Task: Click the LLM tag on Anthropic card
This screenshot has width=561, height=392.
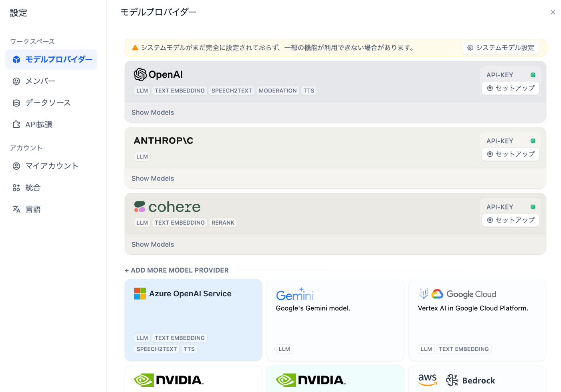Action: coord(142,157)
